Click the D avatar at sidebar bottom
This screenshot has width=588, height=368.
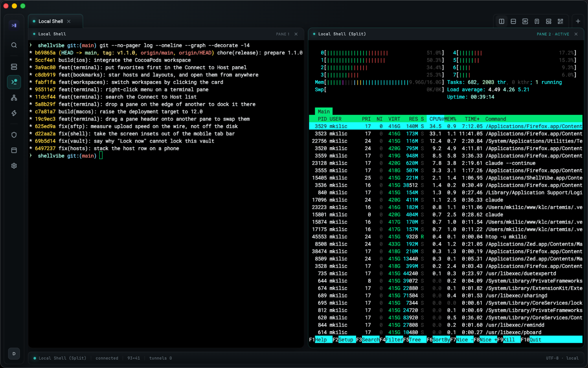pyautogui.click(x=14, y=354)
